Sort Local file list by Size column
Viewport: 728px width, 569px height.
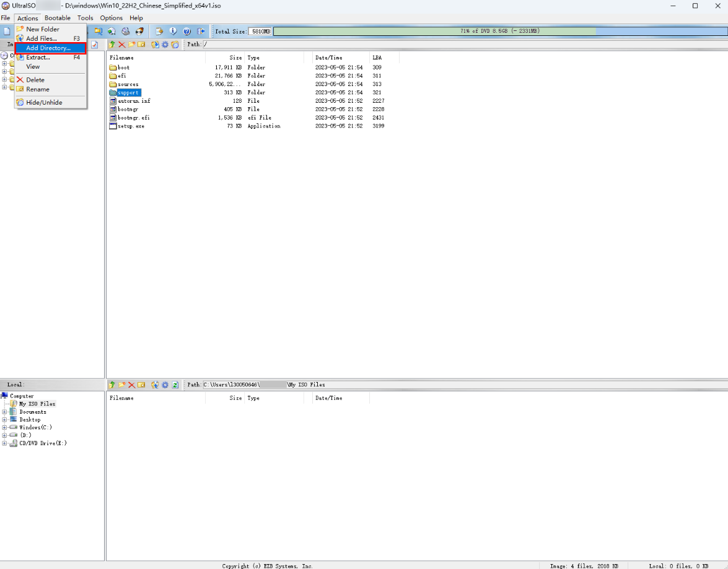pos(225,398)
